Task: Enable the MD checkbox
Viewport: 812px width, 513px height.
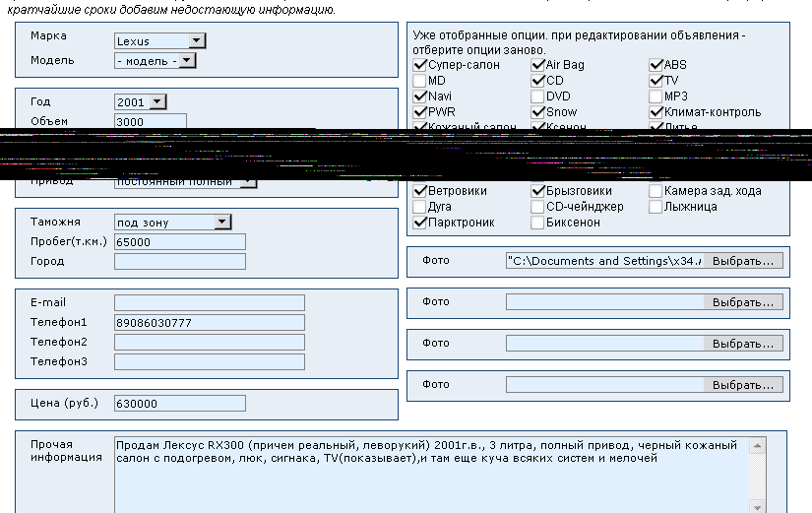Action: click(x=420, y=81)
